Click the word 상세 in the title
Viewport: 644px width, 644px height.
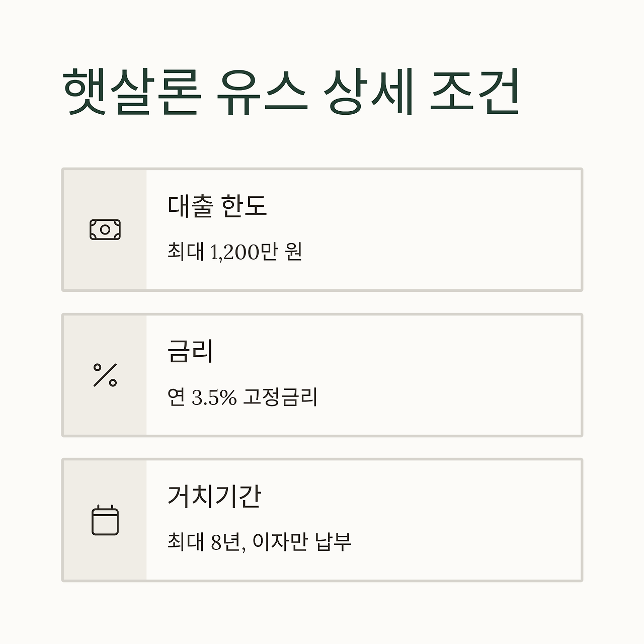tap(368, 93)
